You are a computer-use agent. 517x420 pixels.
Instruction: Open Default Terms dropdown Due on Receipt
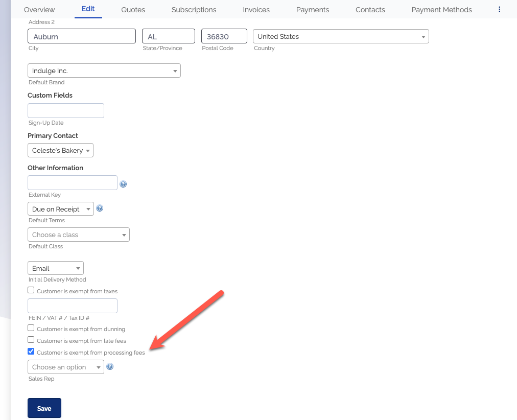[x=61, y=209]
